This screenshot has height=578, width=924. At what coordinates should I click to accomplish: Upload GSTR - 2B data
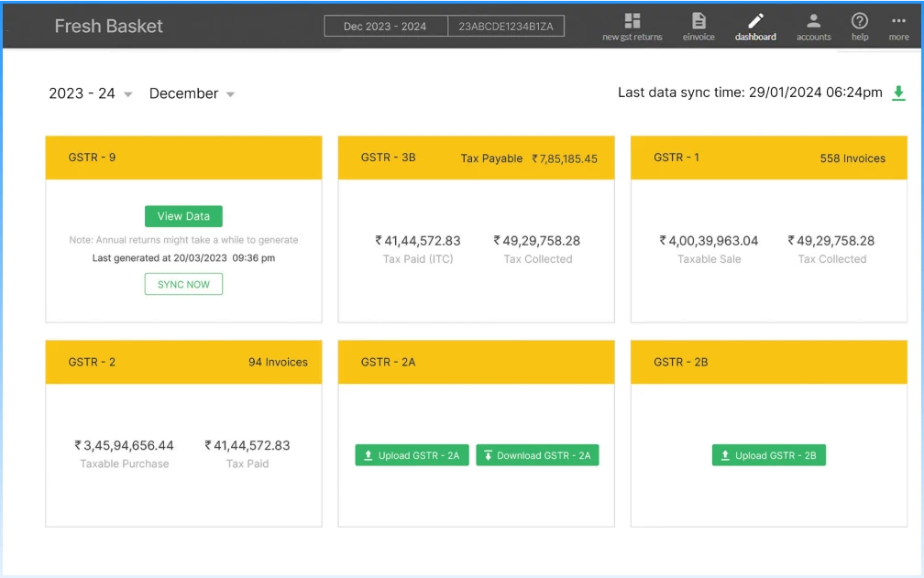(768, 454)
